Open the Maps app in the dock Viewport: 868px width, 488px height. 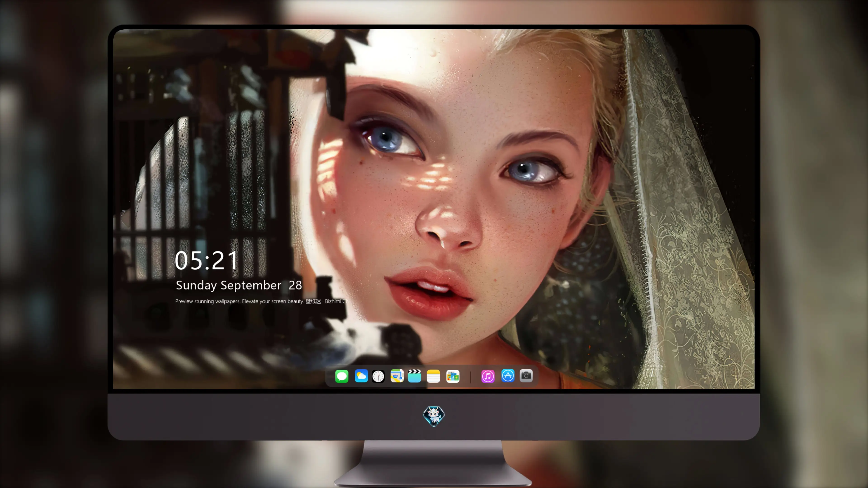click(397, 376)
